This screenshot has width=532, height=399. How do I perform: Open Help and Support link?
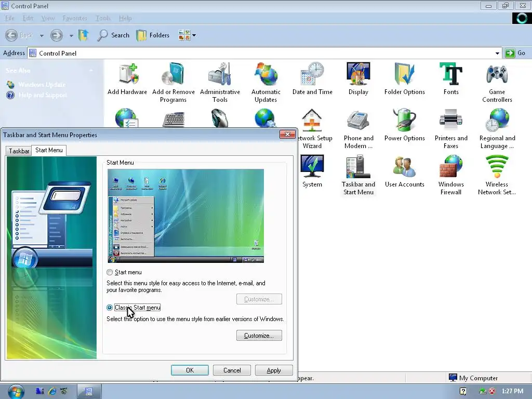[x=43, y=95]
